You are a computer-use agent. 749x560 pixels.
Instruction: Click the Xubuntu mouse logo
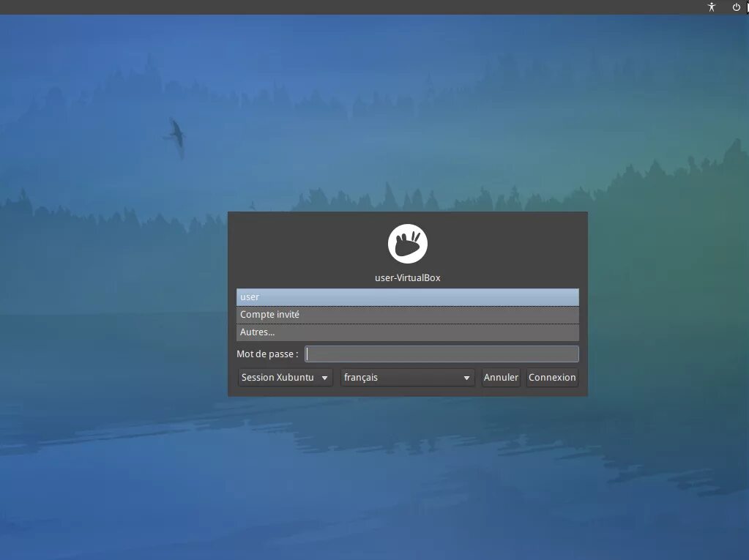coord(407,243)
